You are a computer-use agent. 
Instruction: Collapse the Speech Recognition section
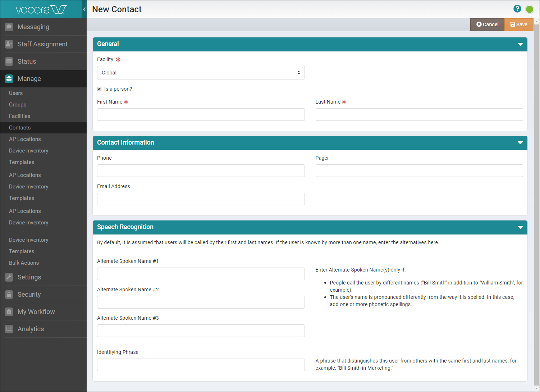click(x=520, y=227)
